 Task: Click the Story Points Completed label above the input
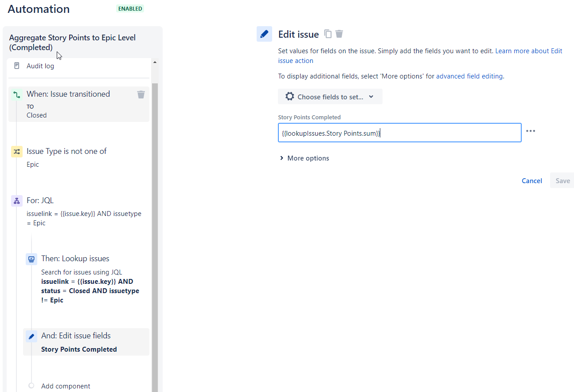click(309, 118)
